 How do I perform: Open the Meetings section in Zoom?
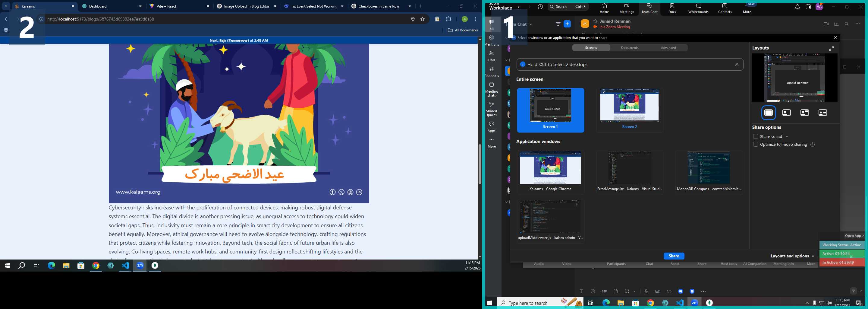point(627,8)
